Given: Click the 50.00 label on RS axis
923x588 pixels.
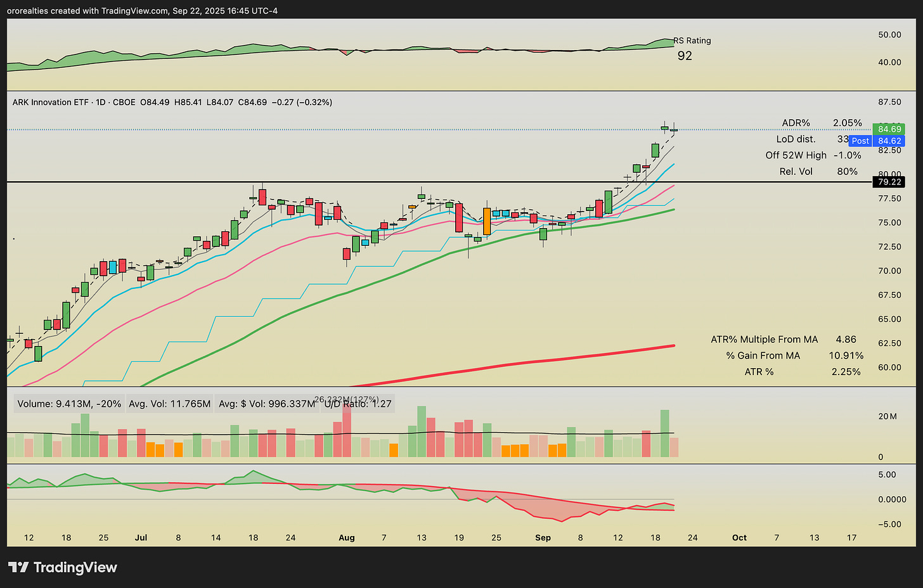Looking at the screenshot, I should pos(889,35).
